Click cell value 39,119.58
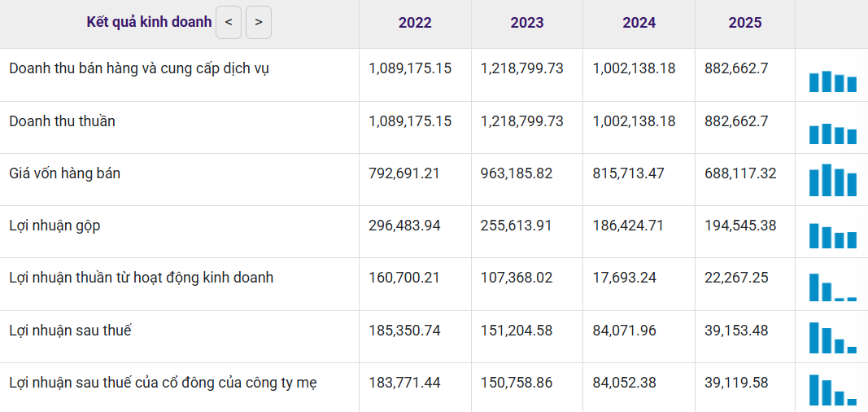The height and width of the screenshot is (412, 868). point(737,383)
